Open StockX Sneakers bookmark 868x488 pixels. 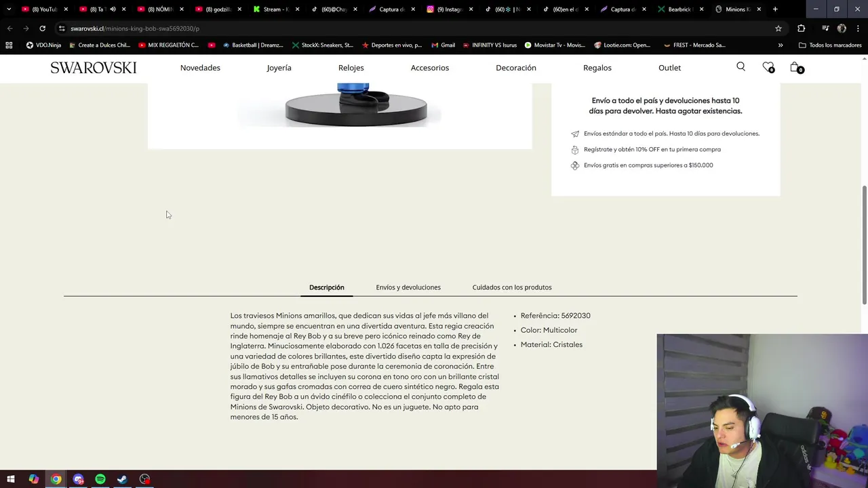(322, 45)
